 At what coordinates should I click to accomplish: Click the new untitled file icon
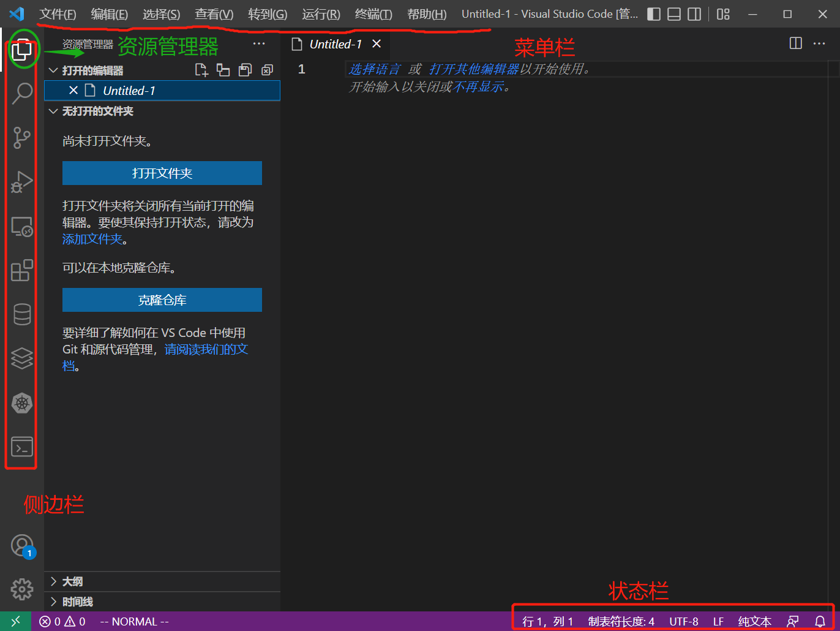pyautogui.click(x=201, y=70)
